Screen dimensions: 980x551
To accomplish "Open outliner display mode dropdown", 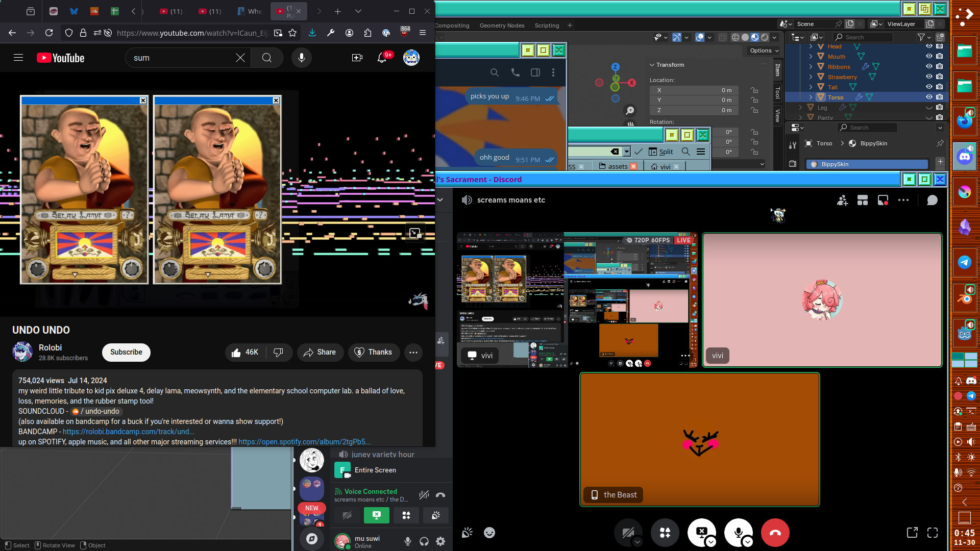I will (817, 37).
